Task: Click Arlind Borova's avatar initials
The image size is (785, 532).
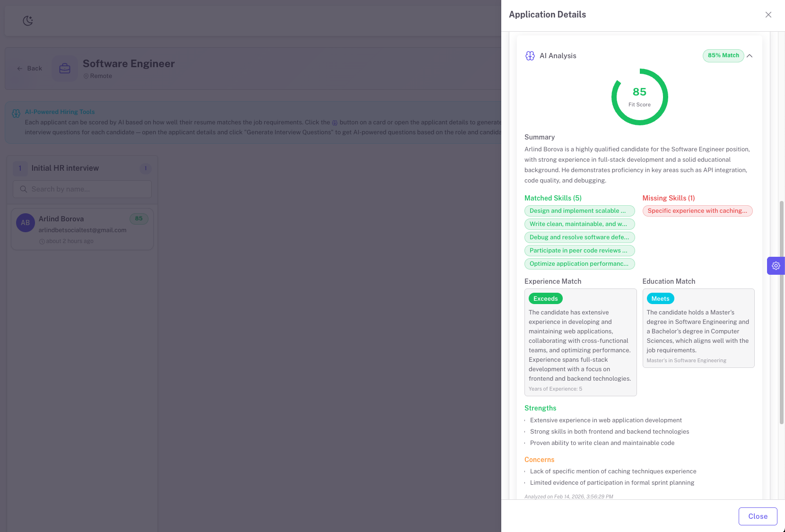Action: 25,223
